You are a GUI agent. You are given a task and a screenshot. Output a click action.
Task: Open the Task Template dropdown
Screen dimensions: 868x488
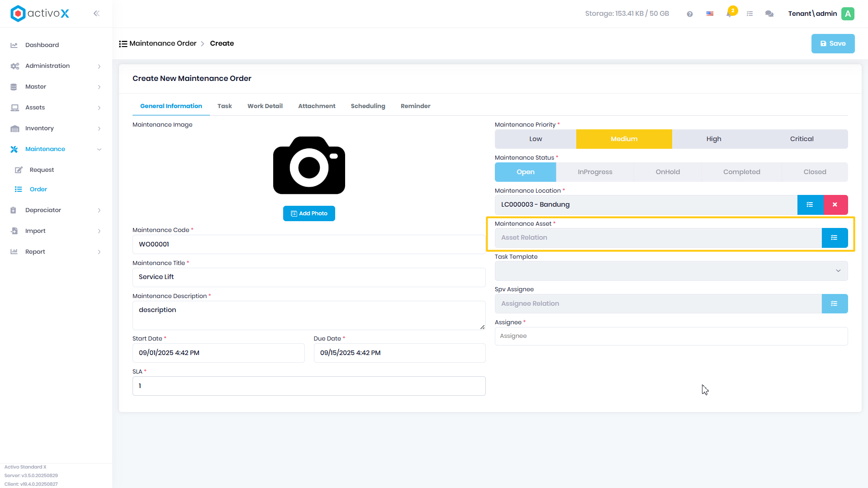pyautogui.click(x=671, y=271)
